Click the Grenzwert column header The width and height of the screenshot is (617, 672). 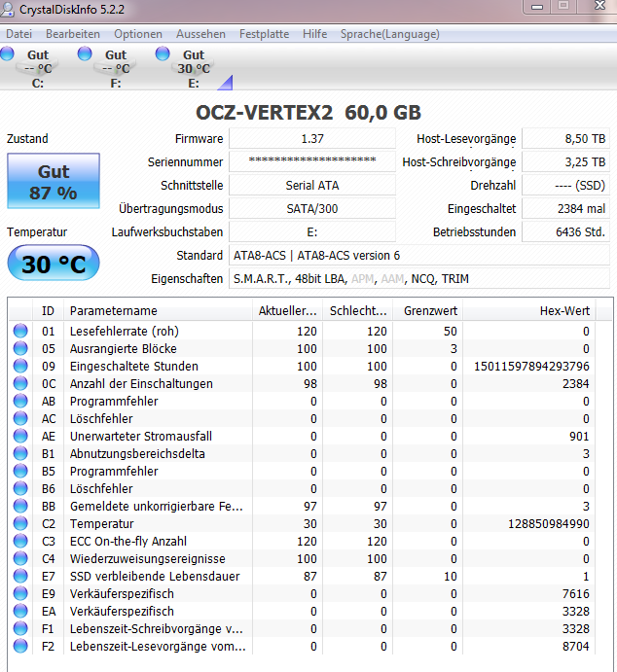(x=428, y=310)
